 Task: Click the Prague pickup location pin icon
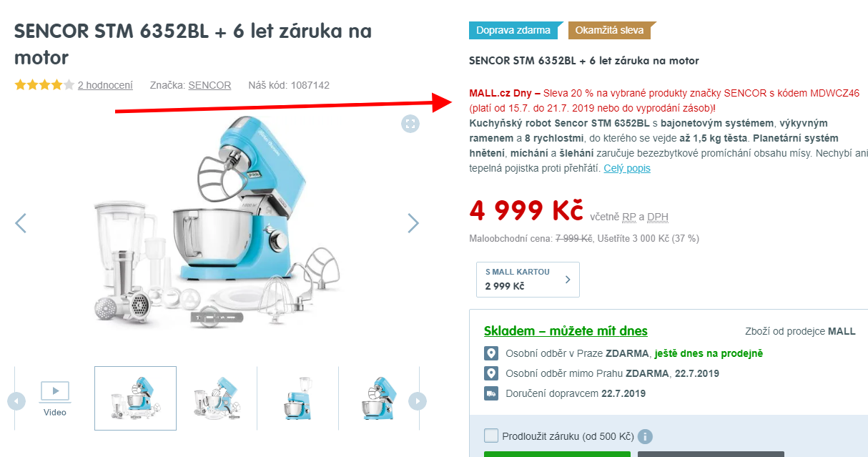point(490,353)
